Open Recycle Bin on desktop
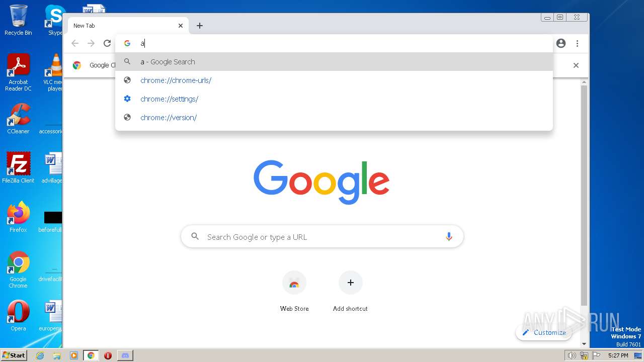The width and height of the screenshot is (644, 362). [18, 20]
